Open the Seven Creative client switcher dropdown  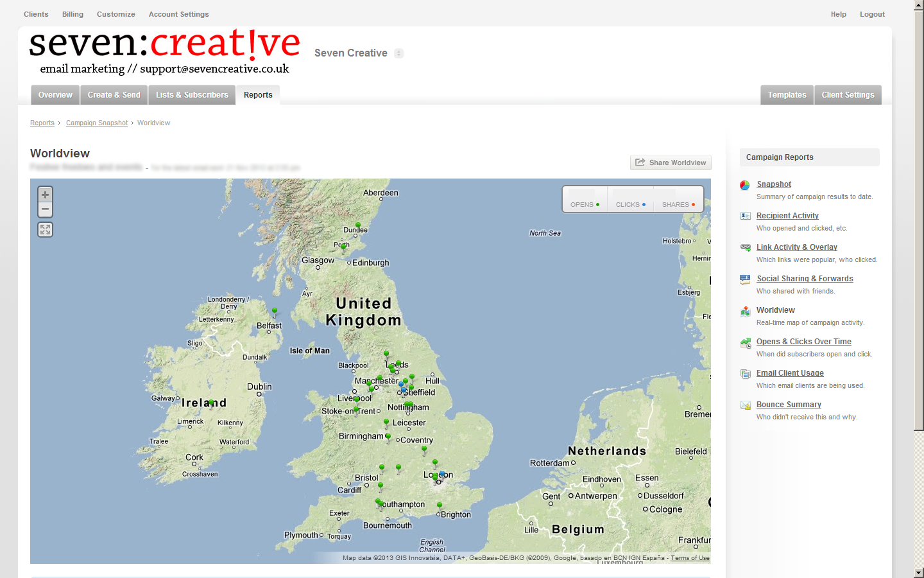point(398,53)
